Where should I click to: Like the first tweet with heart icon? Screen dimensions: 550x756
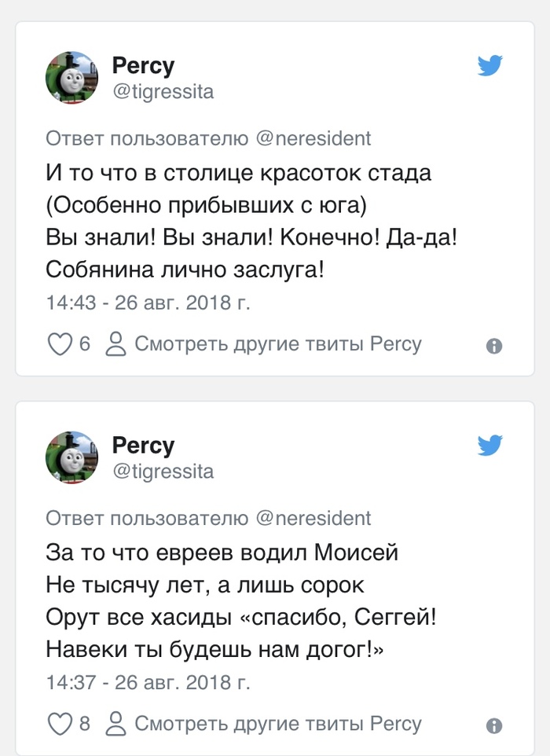click(x=60, y=344)
